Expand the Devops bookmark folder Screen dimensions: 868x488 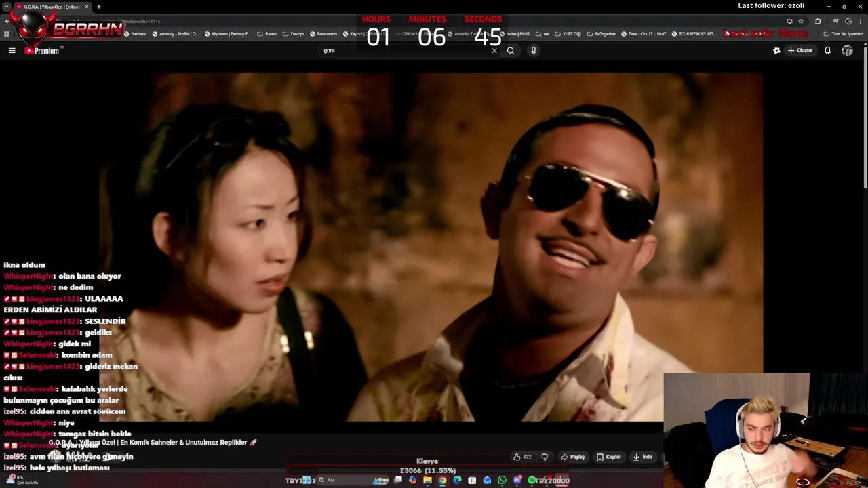(294, 34)
